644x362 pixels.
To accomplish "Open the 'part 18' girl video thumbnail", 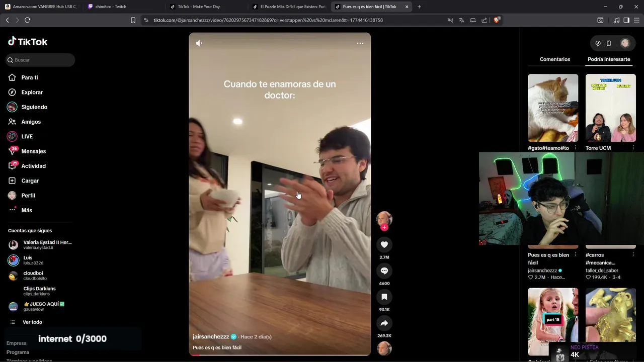I will 553,322.
